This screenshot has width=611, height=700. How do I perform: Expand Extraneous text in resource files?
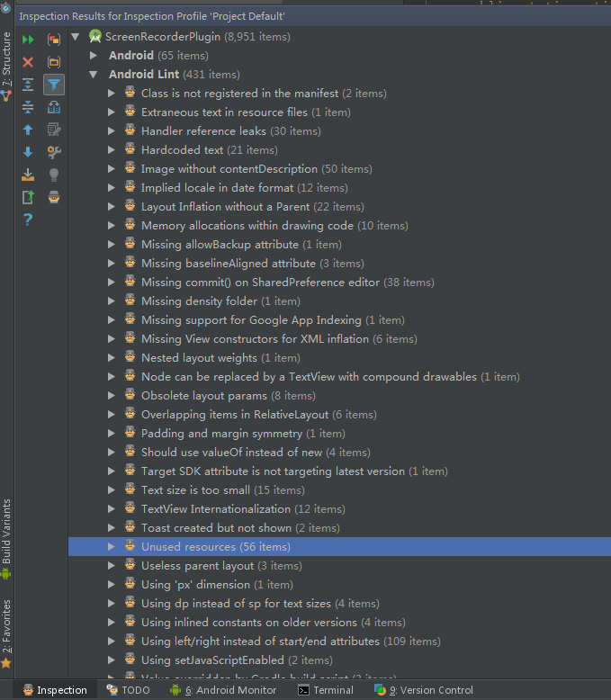pyautogui.click(x=112, y=112)
